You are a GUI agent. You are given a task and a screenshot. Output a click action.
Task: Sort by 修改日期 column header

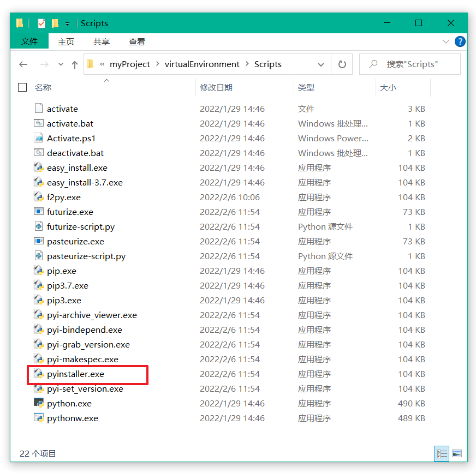(216, 87)
